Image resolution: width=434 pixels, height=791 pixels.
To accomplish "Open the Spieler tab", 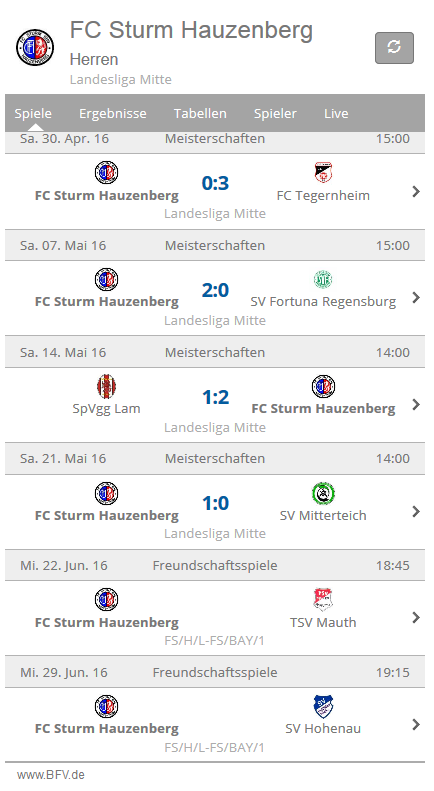I will (x=275, y=114).
